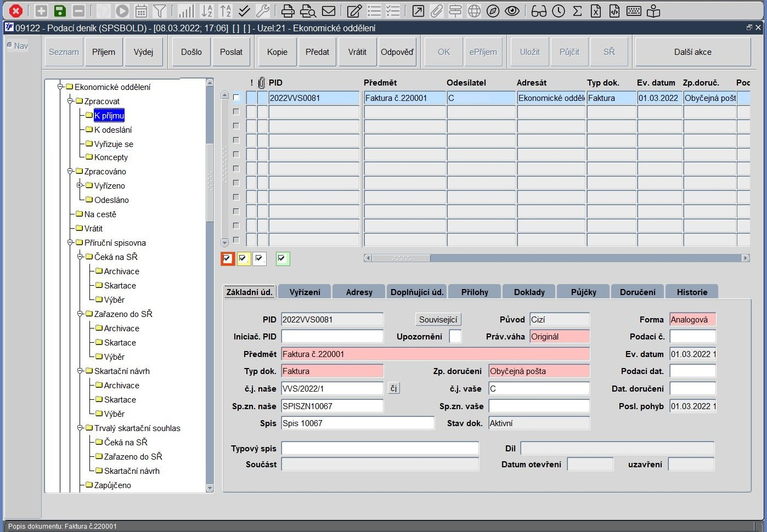This screenshot has width=767, height=532.
Task: Click the Související button
Action: (438, 319)
